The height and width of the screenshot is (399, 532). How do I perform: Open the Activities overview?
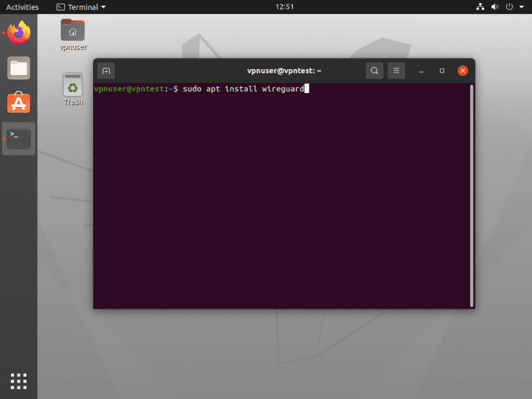[22, 7]
